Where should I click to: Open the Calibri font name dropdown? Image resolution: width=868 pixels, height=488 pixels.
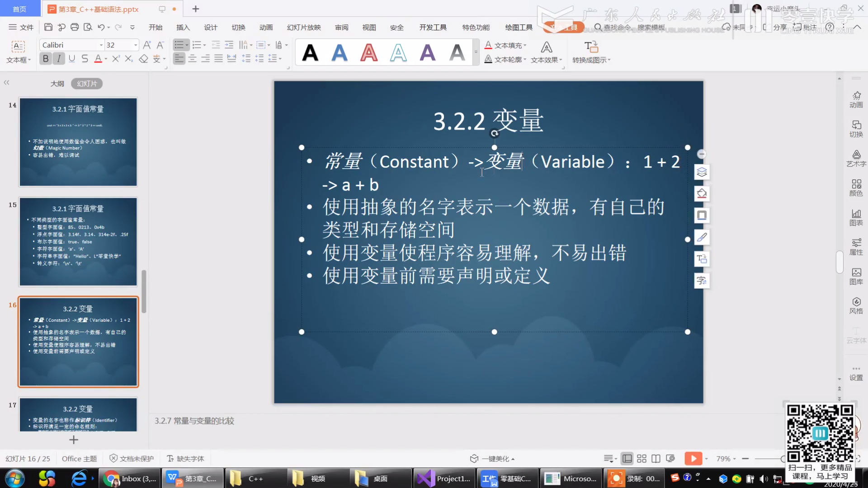pyautogui.click(x=101, y=45)
